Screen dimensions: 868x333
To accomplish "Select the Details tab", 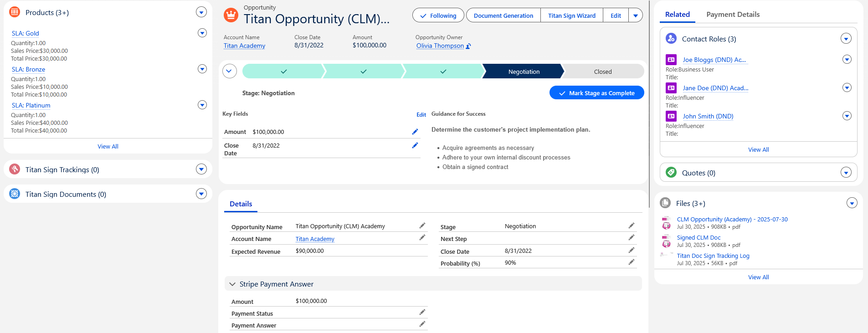I will tap(241, 204).
